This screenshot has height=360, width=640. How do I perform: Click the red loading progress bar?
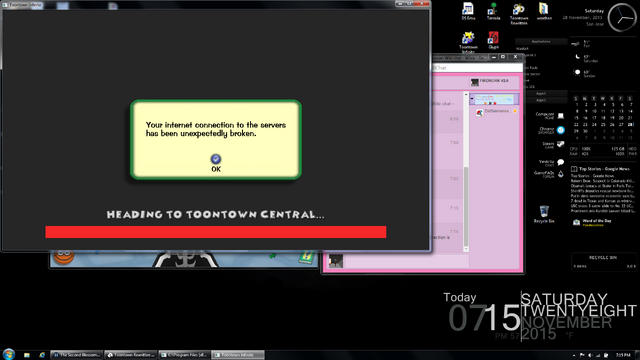click(x=216, y=232)
